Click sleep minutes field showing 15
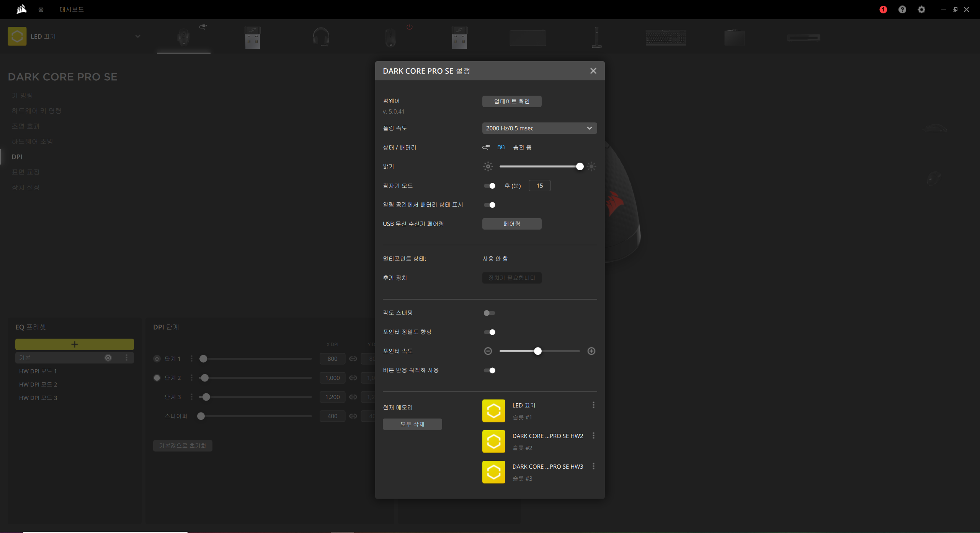This screenshot has height=533, width=980. click(x=539, y=186)
